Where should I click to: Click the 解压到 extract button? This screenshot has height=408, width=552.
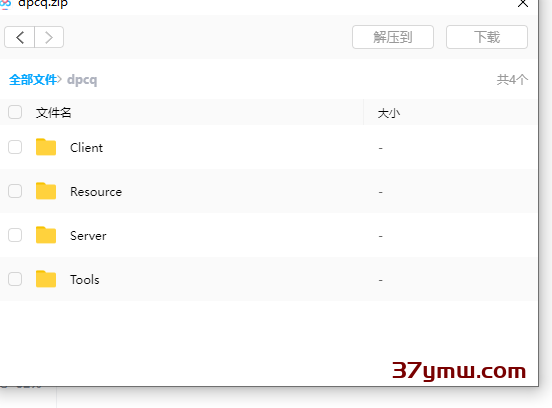coord(393,37)
